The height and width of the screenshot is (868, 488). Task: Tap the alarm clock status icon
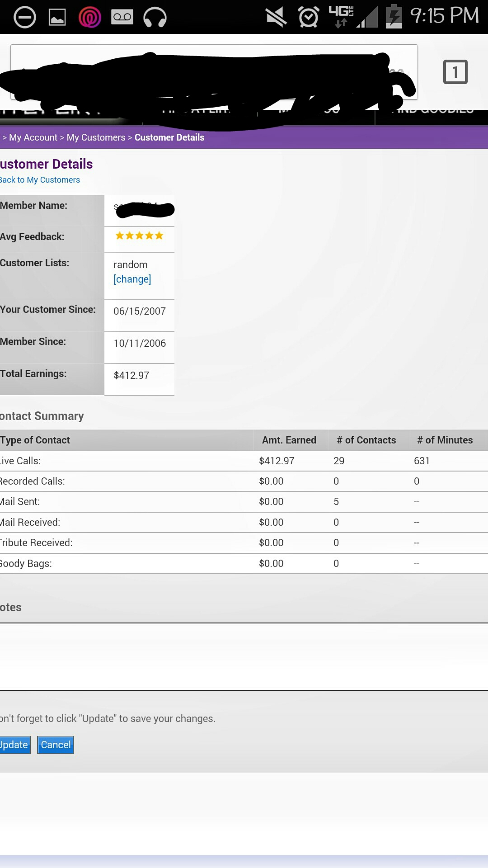pos(309,18)
